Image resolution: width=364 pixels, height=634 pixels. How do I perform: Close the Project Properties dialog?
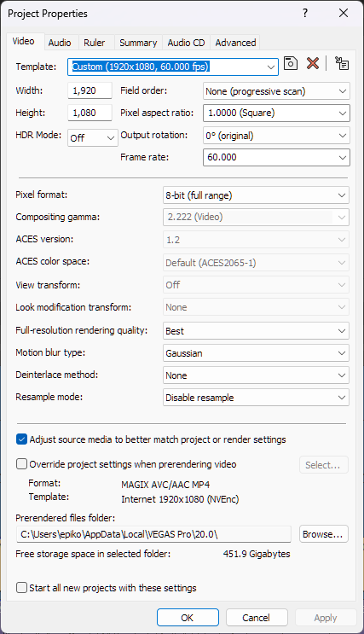point(344,13)
